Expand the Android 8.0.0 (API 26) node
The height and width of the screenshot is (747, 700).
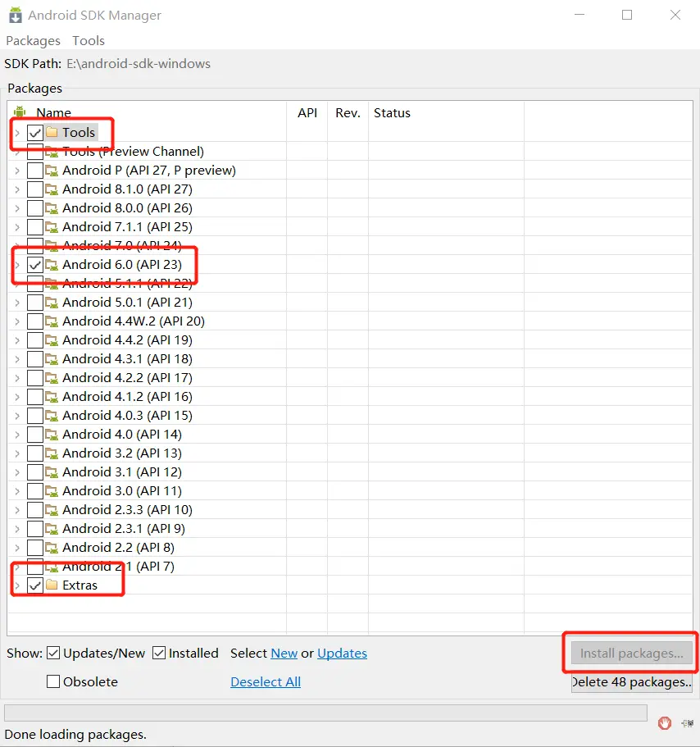tap(17, 208)
